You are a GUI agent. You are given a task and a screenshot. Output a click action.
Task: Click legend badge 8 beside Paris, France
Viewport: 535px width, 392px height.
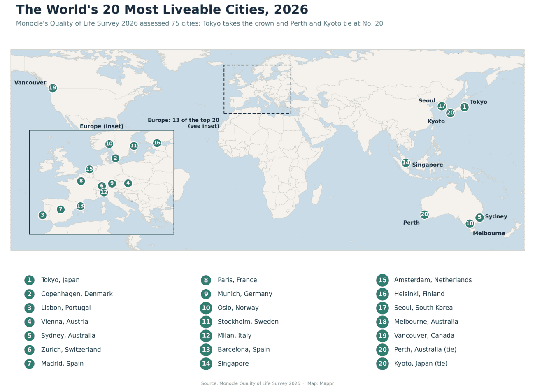pyautogui.click(x=206, y=280)
